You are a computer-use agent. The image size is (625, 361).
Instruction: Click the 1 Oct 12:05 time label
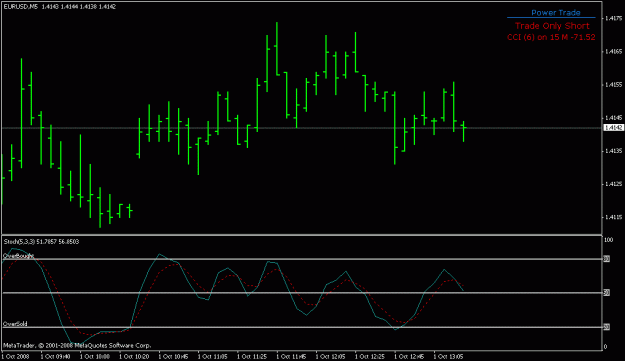tap(331, 356)
